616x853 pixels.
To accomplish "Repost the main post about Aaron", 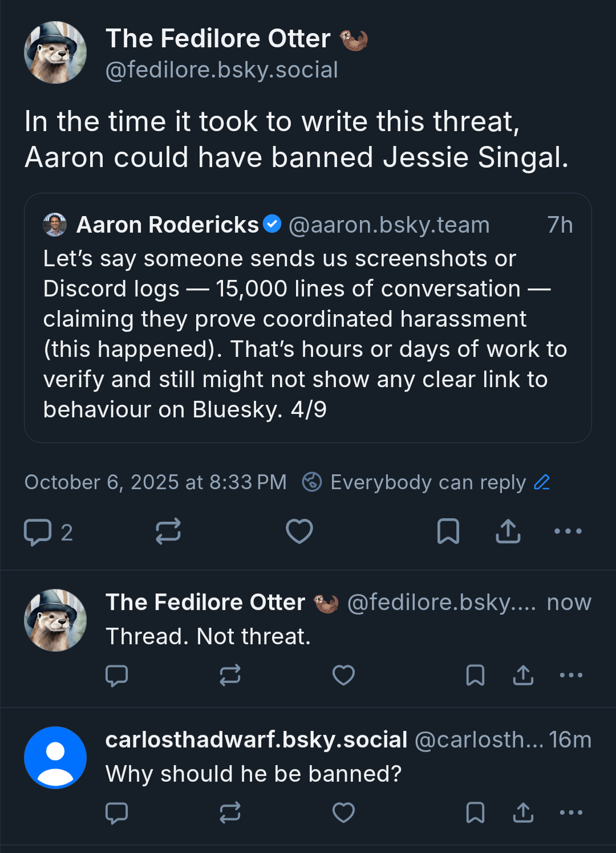I will 168,531.
